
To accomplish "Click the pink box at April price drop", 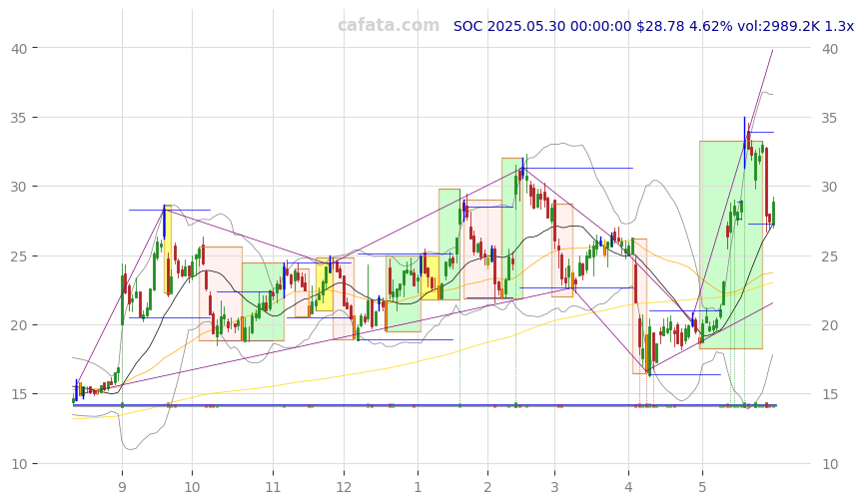I will 639,306.
